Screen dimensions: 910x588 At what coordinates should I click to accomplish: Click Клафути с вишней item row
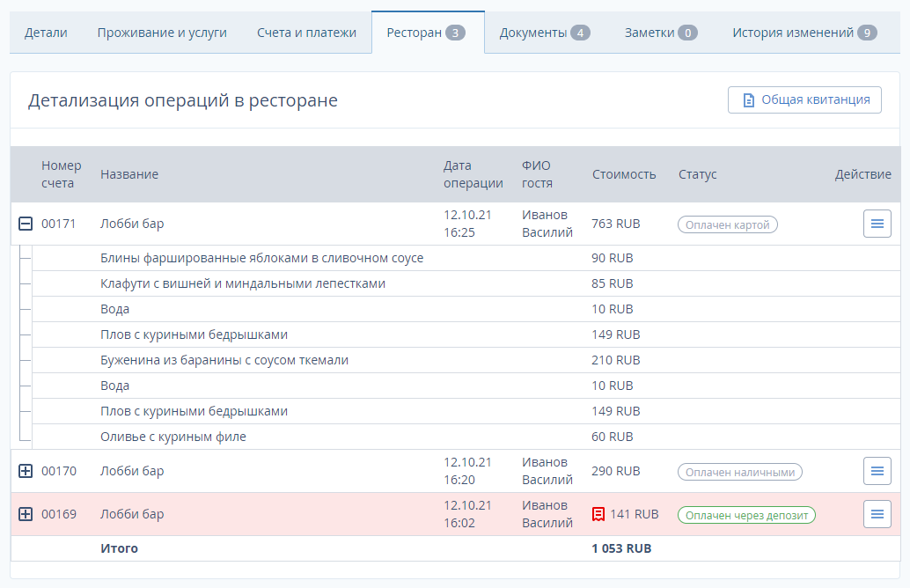tap(466, 283)
